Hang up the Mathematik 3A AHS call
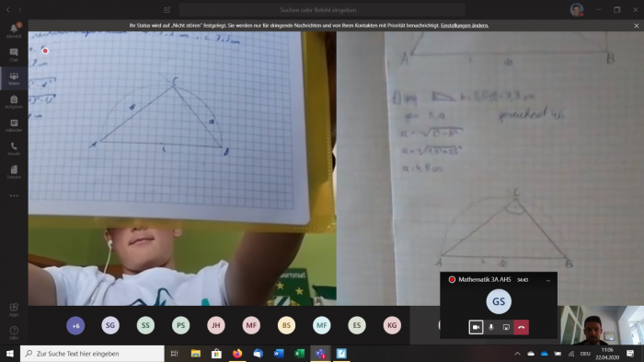This screenshot has width=644, height=362. point(522,327)
